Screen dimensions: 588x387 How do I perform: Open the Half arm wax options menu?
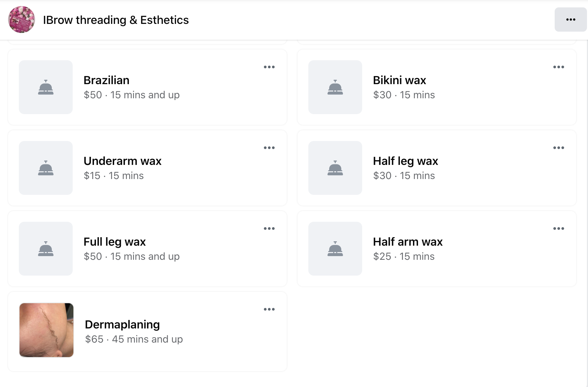(558, 228)
